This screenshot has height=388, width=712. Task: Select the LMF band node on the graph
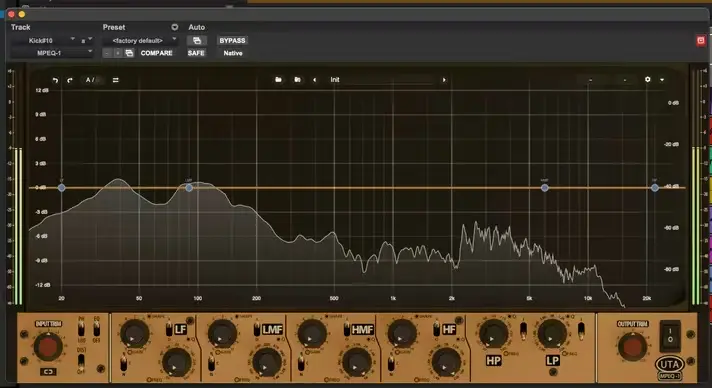pyautogui.click(x=189, y=188)
